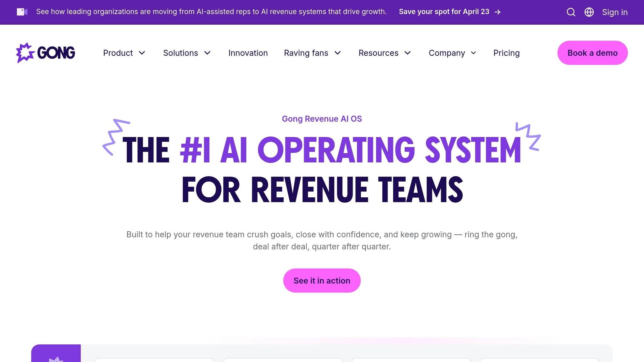The height and width of the screenshot is (362, 644).
Task: Click the video camera icon in banner
Action: click(22, 12)
